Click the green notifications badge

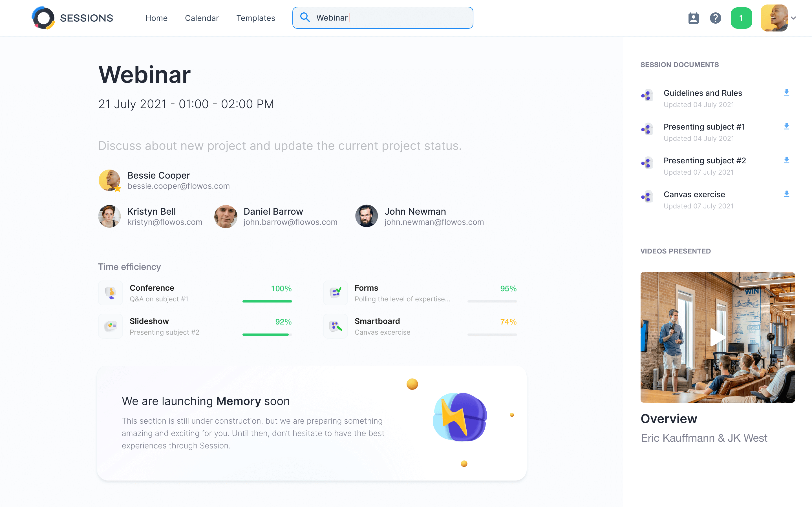(741, 18)
